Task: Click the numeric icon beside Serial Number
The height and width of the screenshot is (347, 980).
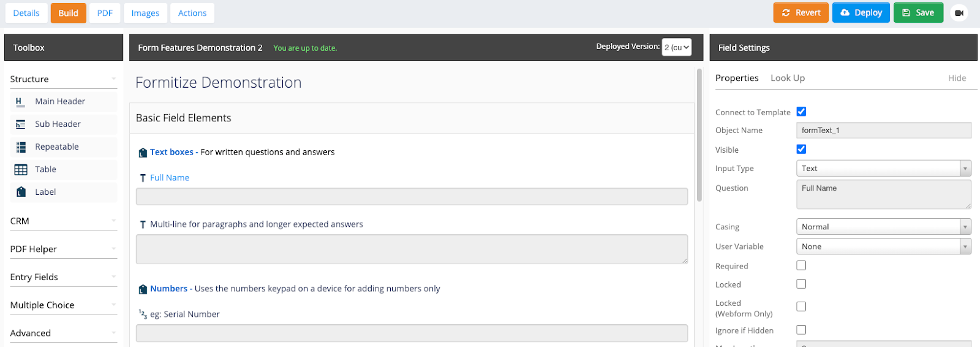Action: pos(142,315)
